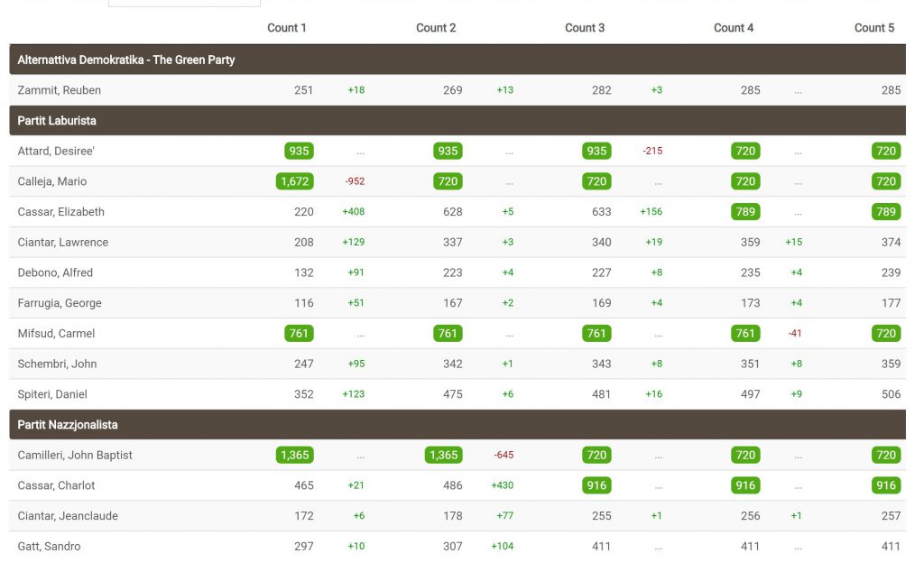Screen dimensions: 924x572
Task: Click the value "337" for Ciantar, Lawrence
Action: point(453,242)
